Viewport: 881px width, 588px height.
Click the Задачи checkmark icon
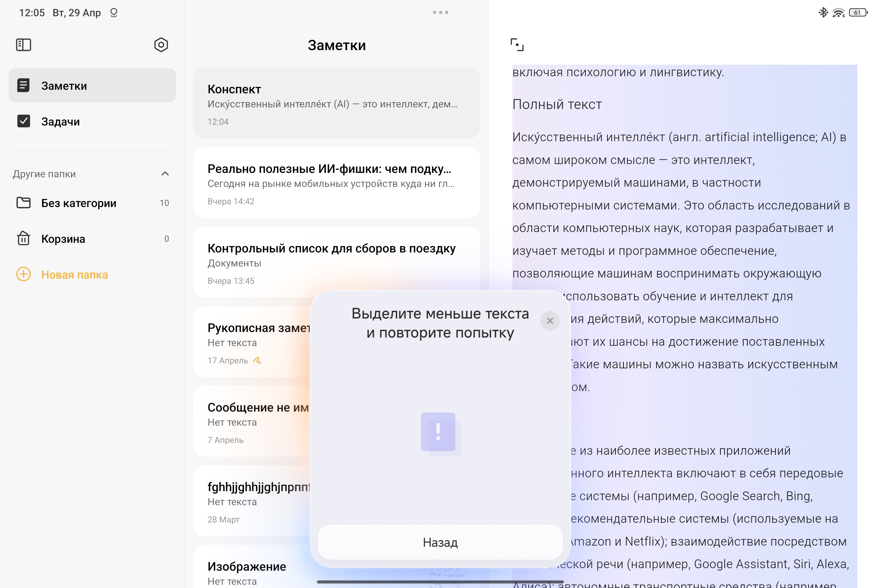pyautogui.click(x=23, y=121)
